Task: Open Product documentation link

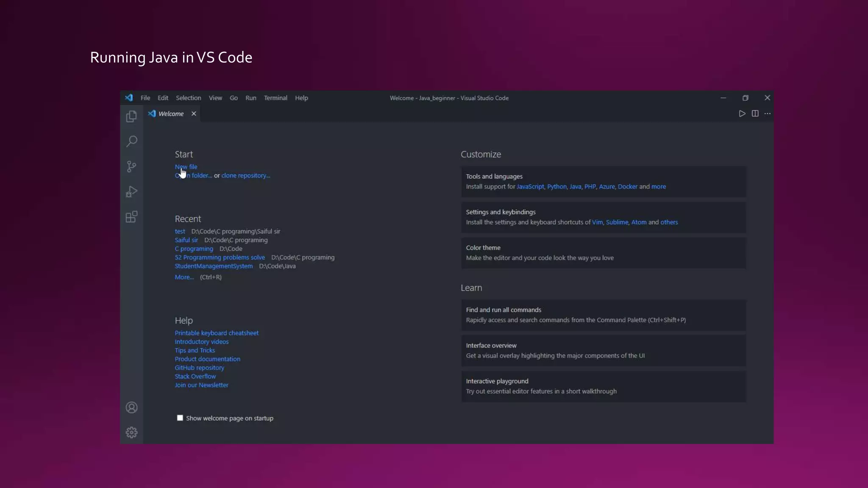Action: click(207, 359)
